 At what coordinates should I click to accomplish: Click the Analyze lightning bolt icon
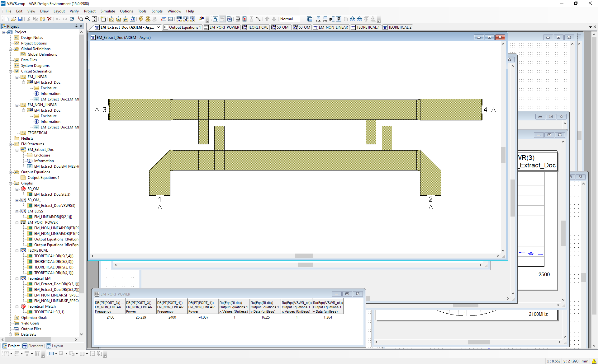coord(141,19)
